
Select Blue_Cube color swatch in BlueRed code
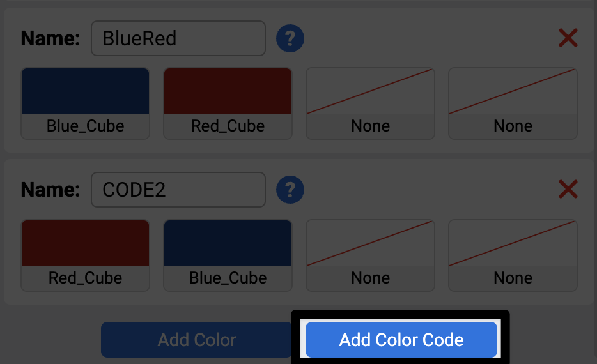coord(86,91)
